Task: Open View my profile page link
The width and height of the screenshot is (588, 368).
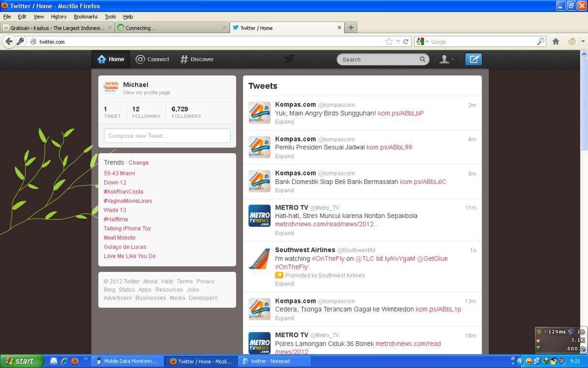Action: point(147,92)
